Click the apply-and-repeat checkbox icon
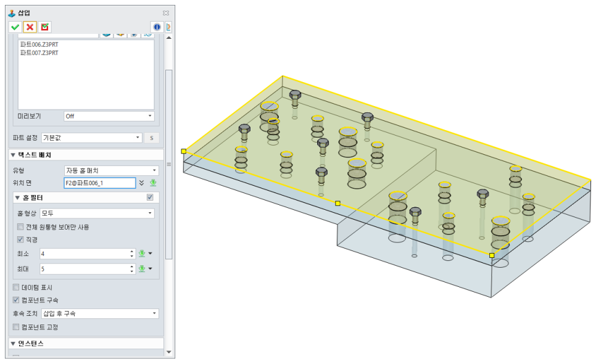 pos(44,27)
